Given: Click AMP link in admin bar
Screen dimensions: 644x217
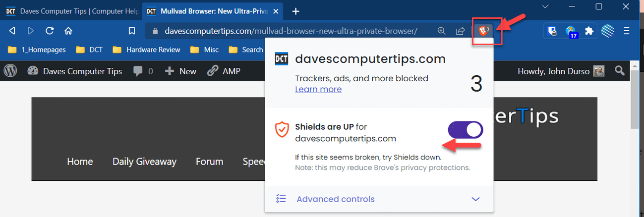Looking at the screenshot, I should pos(224,71).
